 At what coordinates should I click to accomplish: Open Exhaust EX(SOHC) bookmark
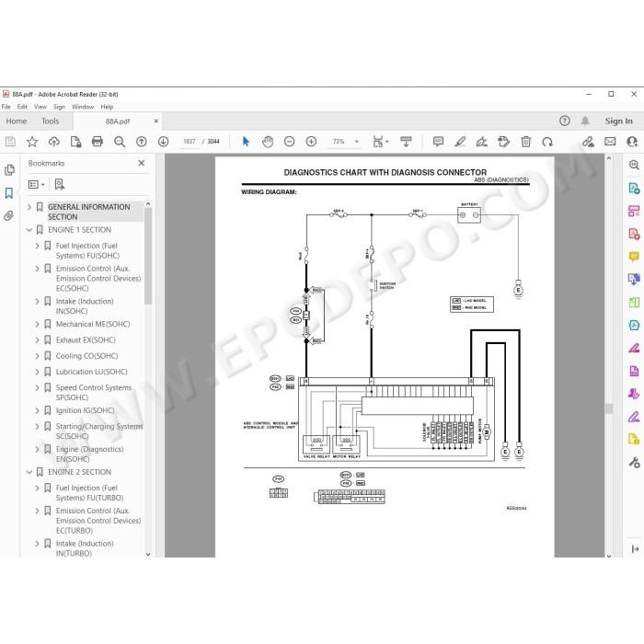(x=86, y=340)
